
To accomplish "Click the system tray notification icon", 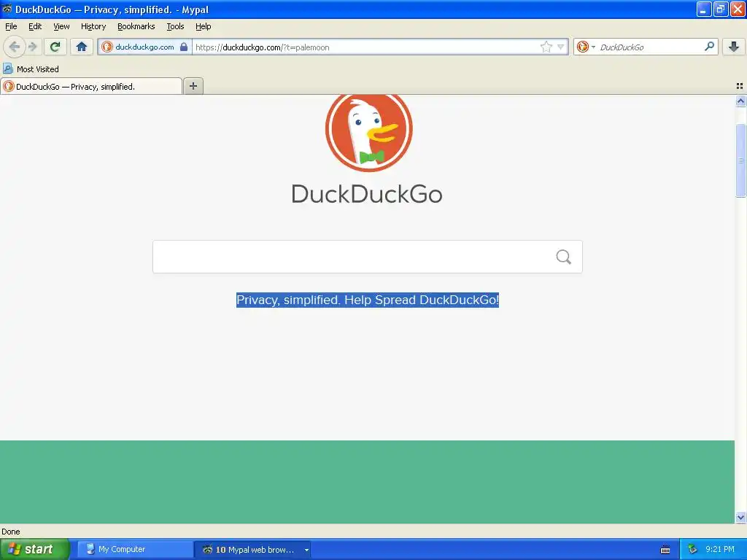I will point(693,550).
